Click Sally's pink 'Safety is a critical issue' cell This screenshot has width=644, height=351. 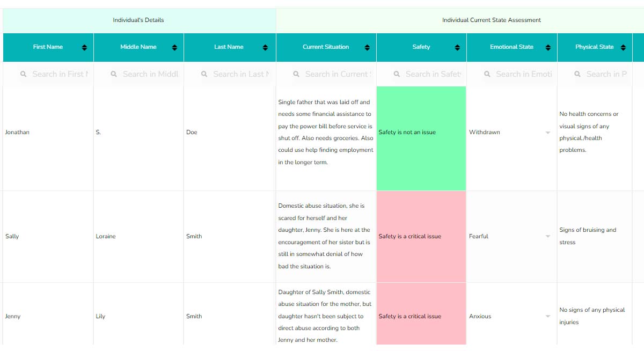[x=421, y=236]
